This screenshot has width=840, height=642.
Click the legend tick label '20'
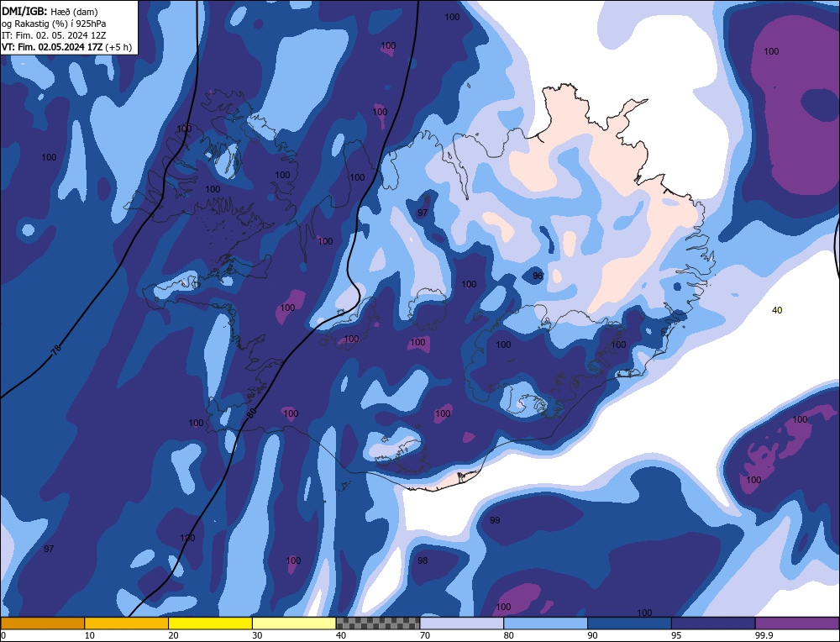[173, 635]
